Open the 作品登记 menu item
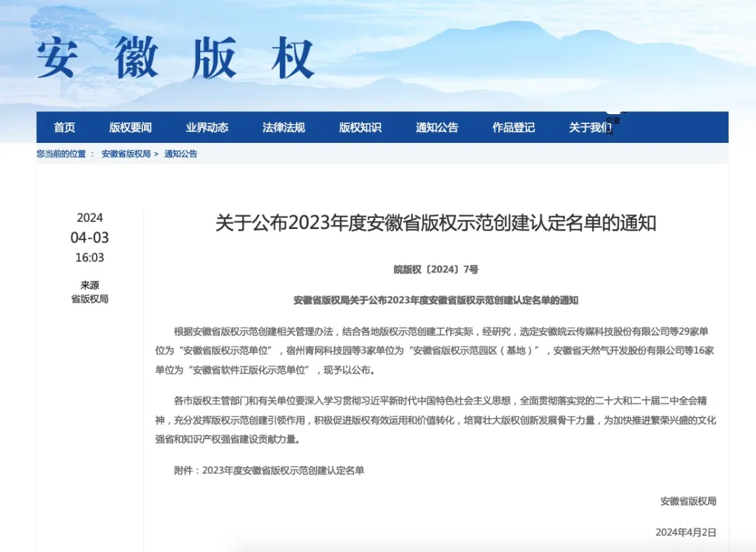756x552 pixels. click(514, 127)
